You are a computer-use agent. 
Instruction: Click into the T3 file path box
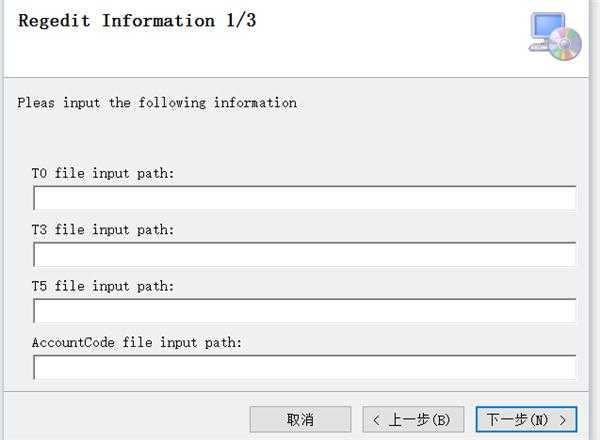coord(304,255)
